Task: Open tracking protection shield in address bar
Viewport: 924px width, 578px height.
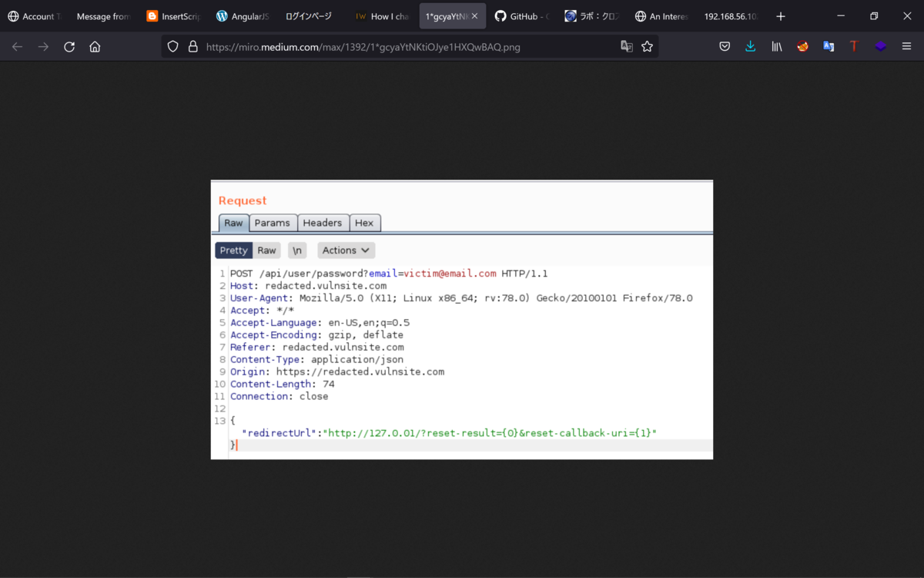Action: pos(172,47)
